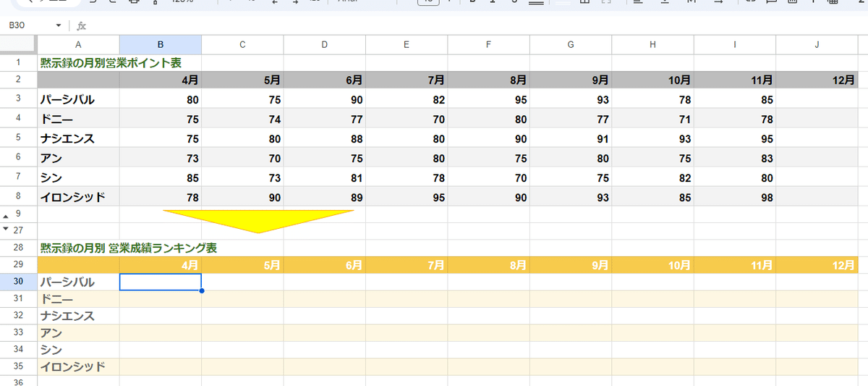Select row 29 header

[x=19, y=265]
